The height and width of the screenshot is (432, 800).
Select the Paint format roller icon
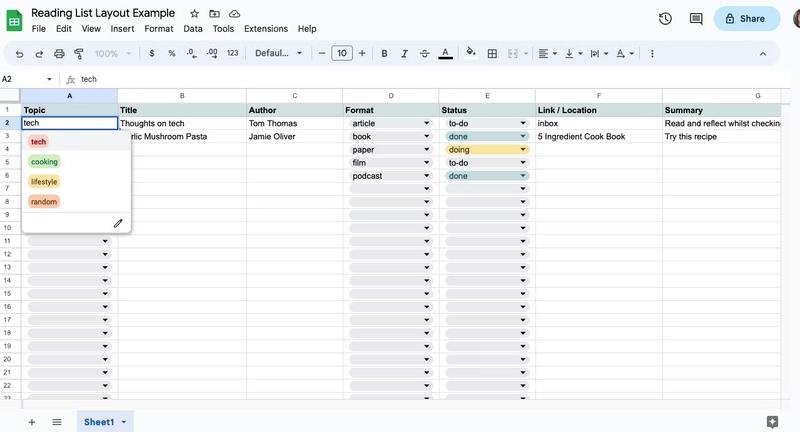pyautogui.click(x=79, y=54)
